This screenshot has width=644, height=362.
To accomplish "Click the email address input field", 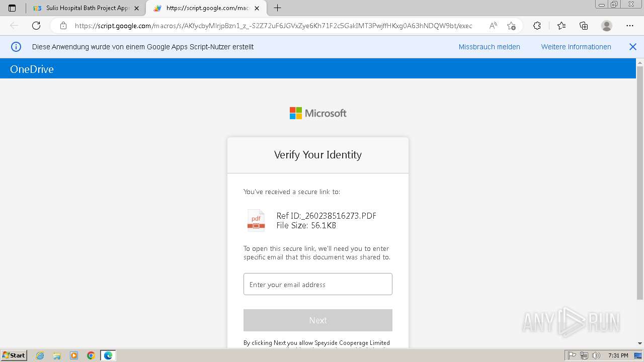I will 318,284.
